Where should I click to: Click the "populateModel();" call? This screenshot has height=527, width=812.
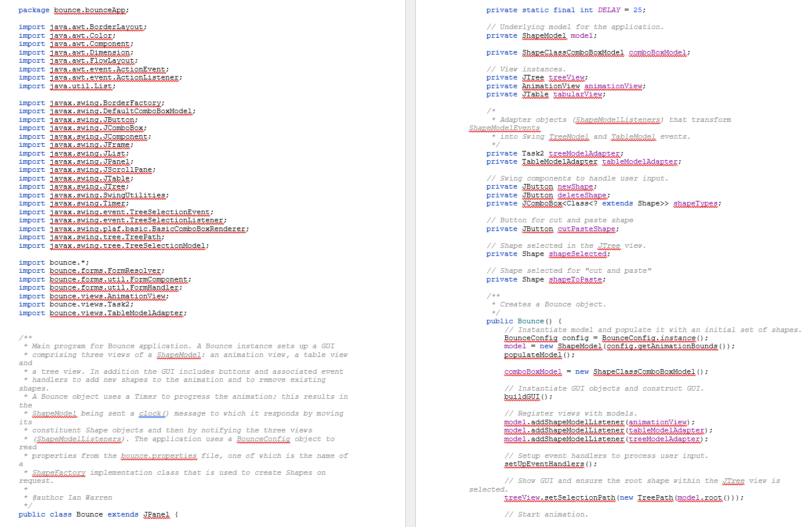coord(539,355)
